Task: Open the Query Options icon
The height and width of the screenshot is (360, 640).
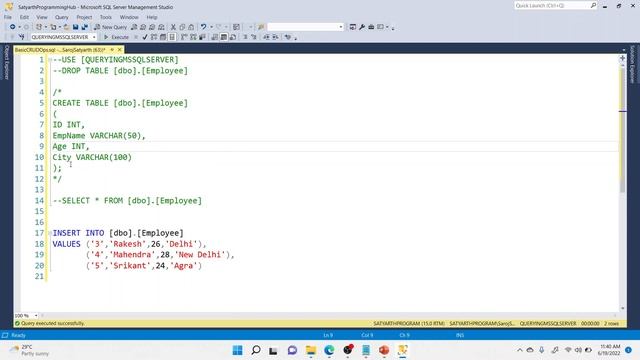Action: click(163, 37)
